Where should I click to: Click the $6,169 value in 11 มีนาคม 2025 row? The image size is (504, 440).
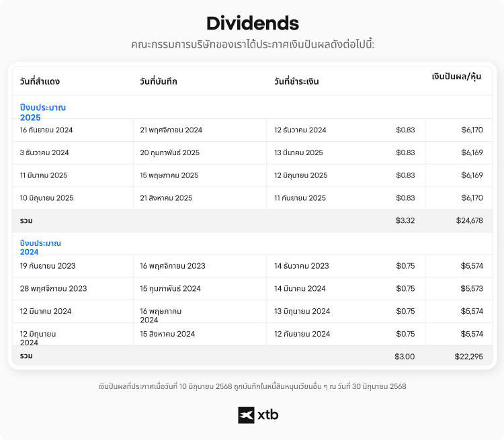tap(472, 175)
